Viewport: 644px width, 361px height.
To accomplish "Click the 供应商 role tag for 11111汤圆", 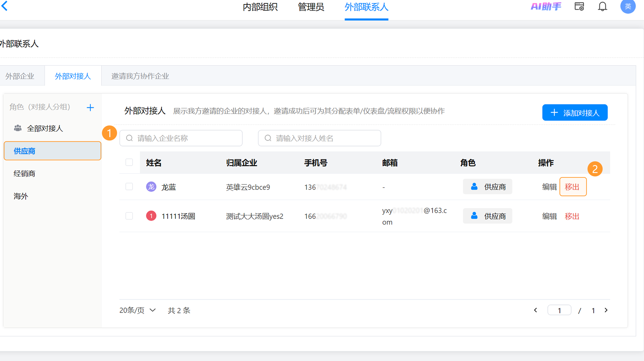I will pyautogui.click(x=487, y=216).
